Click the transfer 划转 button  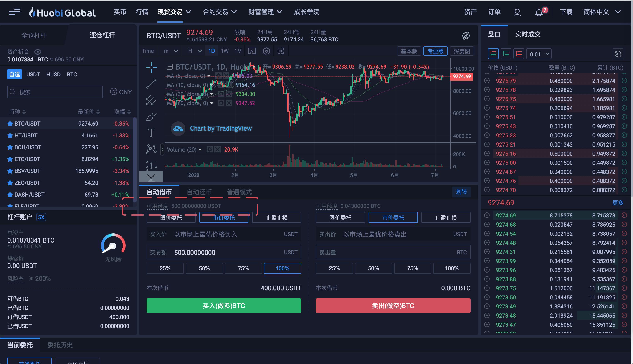coord(461,192)
